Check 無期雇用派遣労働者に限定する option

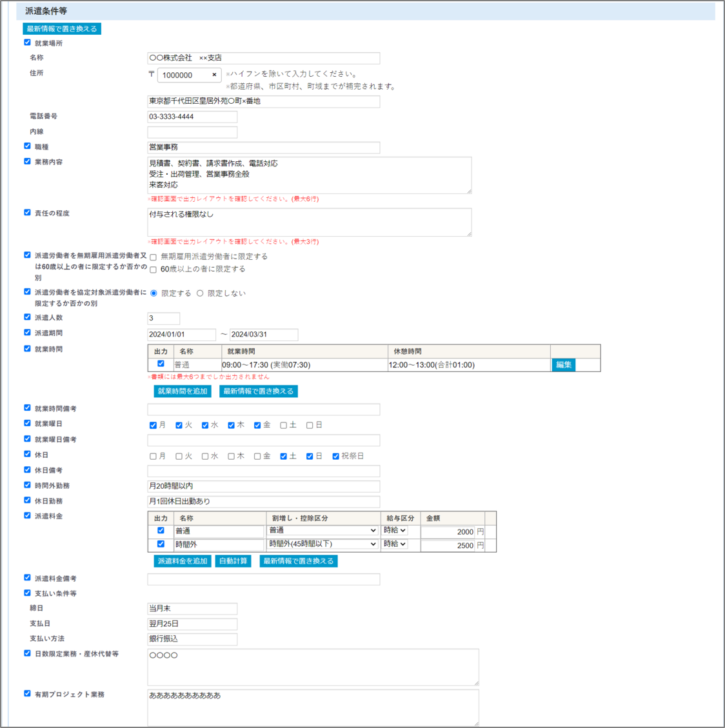[x=154, y=257]
